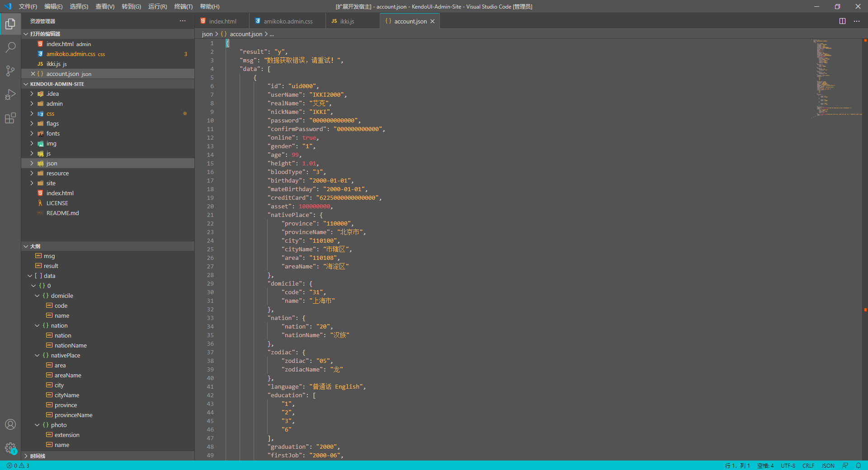
Task: Click breadcrumb ellipsis after account.json
Action: 272,34
